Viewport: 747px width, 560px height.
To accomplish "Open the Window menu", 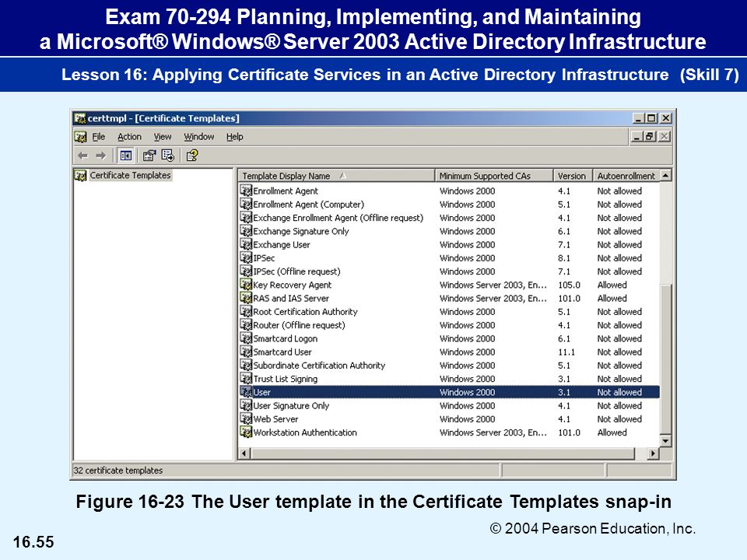I will click(x=199, y=137).
